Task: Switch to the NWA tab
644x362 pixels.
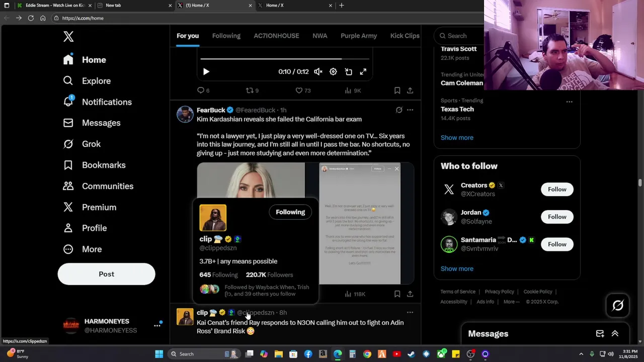Action: [x=320, y=36]
